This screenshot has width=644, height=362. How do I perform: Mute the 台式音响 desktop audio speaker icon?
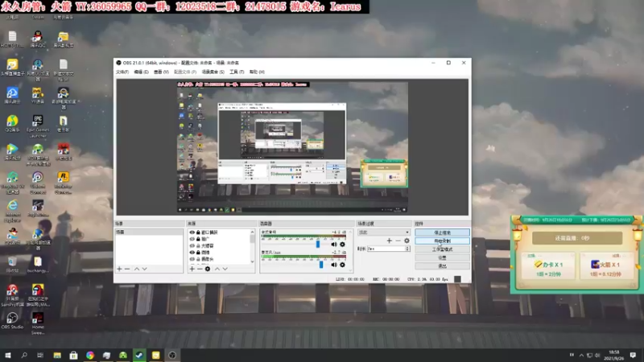click(334, 245)
